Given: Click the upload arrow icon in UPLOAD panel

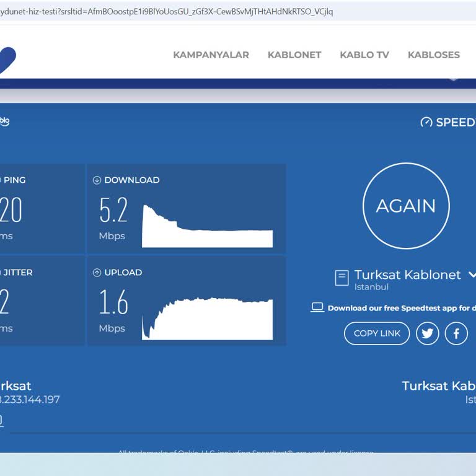Looking at the screenshot, I should pos(97,273).
